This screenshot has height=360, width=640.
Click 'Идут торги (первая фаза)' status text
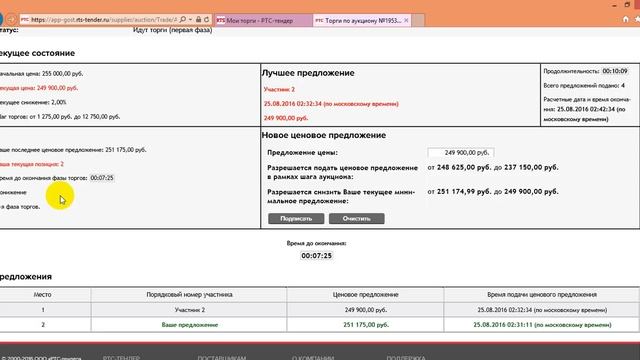pos(172,30)
